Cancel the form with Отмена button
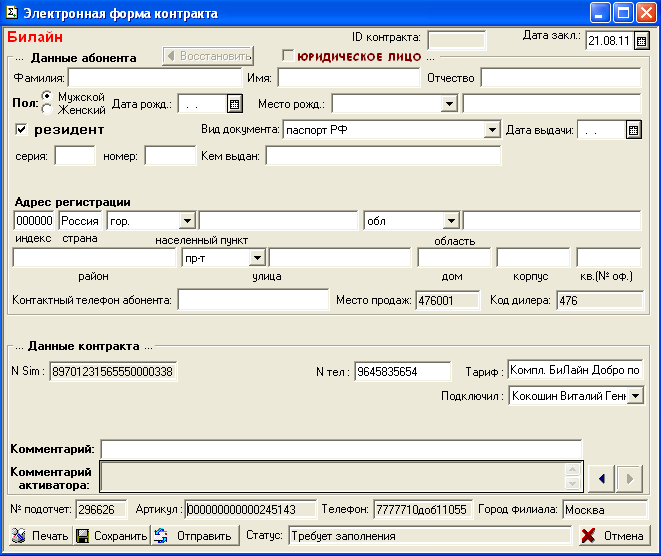 (614, 536)
